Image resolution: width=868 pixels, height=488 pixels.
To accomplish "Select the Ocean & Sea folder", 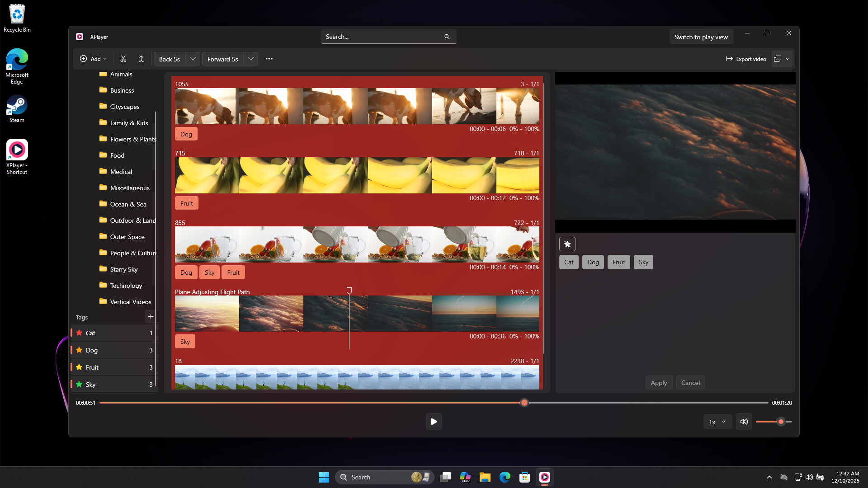I will [x=128, y=204].
